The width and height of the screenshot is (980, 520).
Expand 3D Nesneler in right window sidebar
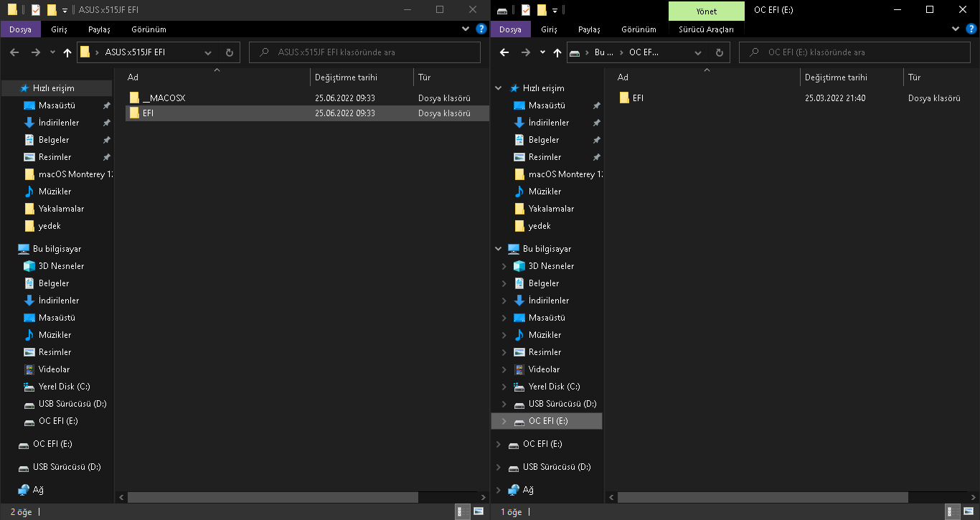point(504,266)
